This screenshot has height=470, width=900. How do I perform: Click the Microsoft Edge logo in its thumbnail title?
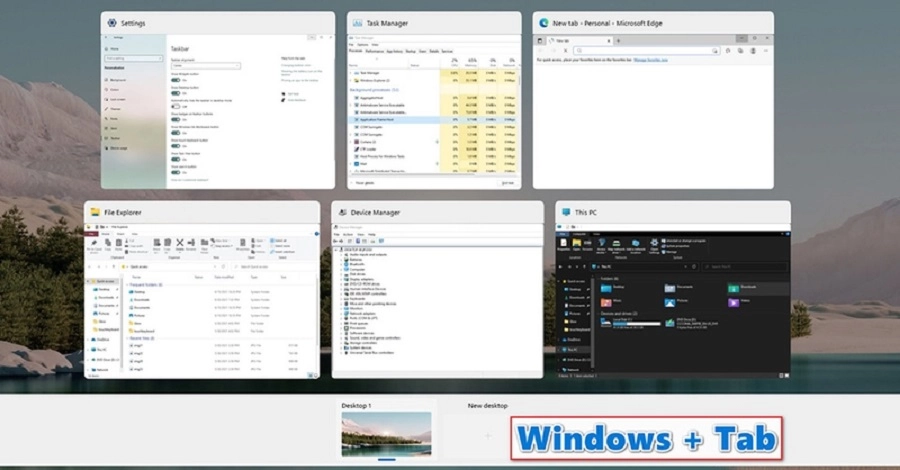543,23
